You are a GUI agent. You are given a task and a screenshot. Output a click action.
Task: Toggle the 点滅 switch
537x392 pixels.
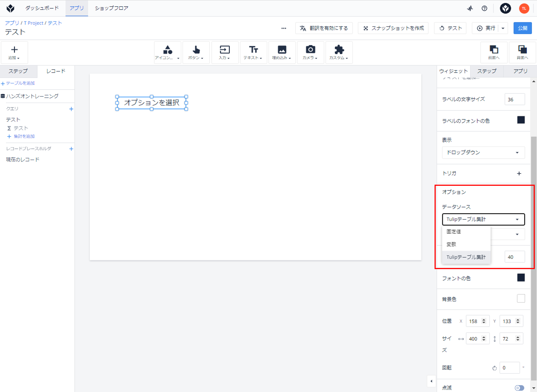[519, 388]
